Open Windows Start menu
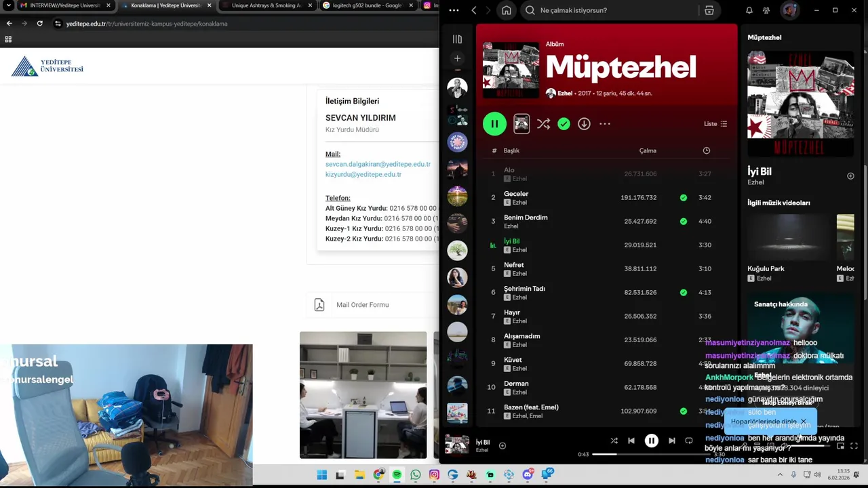This screenshot has height=488, width=868. click(x=321, y=475)
